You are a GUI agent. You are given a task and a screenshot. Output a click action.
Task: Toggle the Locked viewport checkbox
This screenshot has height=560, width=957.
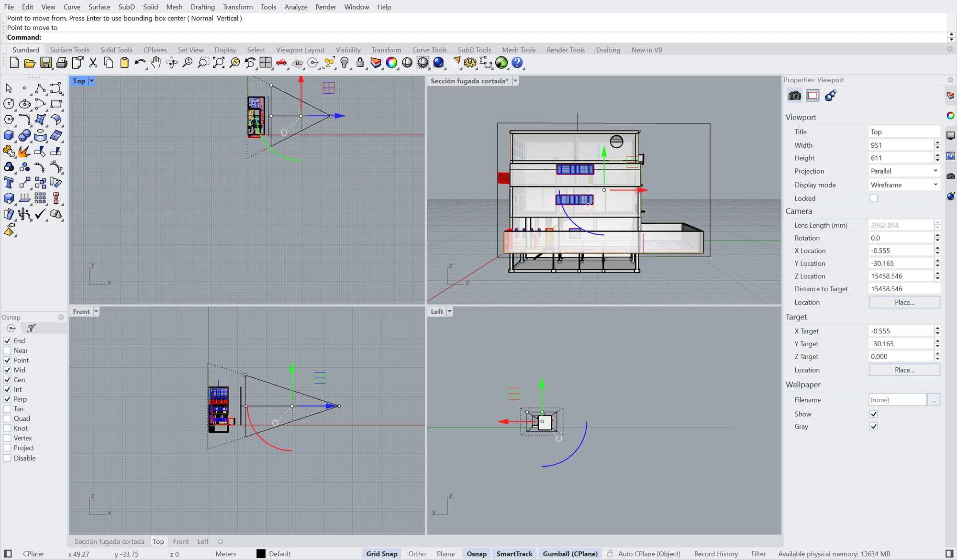(x=874, y=198)
